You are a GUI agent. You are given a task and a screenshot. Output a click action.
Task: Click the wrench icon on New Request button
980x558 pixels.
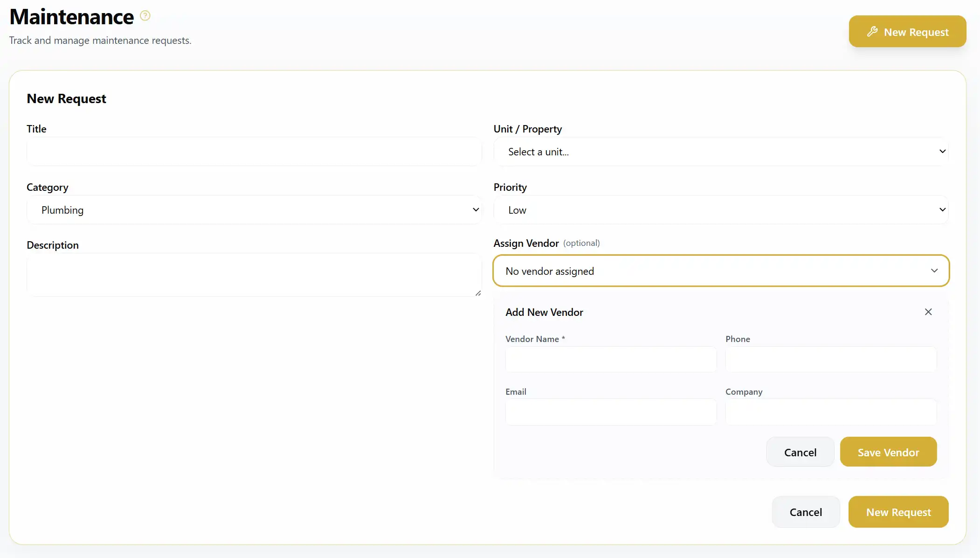873,31
